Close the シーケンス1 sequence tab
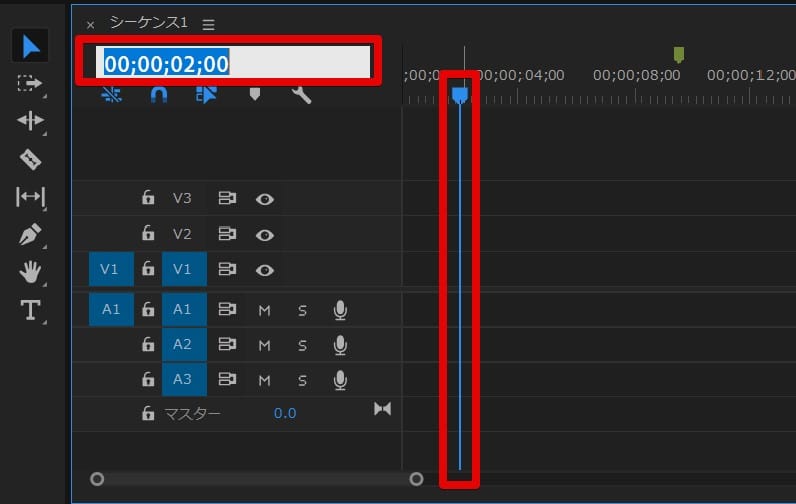The height and width of the screenshot is (504, 796). point(90,25)
